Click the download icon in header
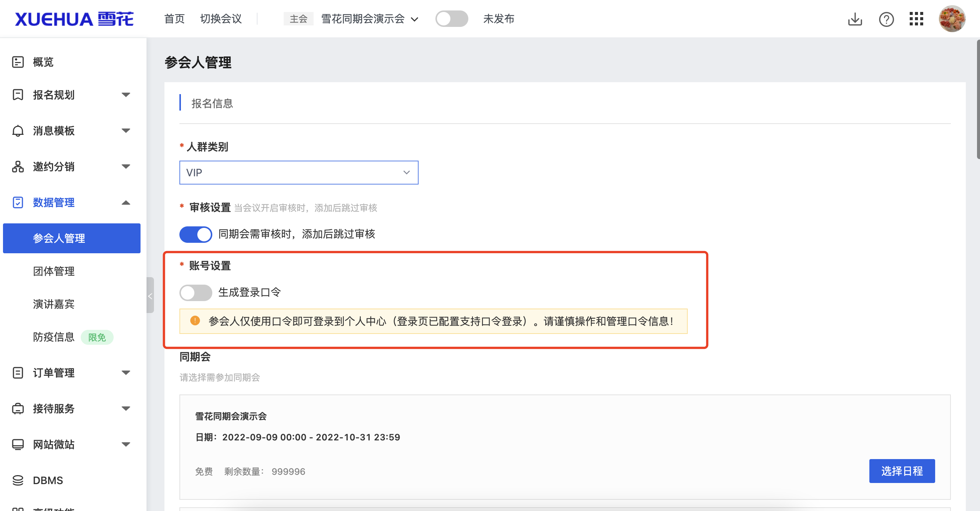The height and width of the screenshot is (511, 980). pyautogui.click(x=855, y=19)
